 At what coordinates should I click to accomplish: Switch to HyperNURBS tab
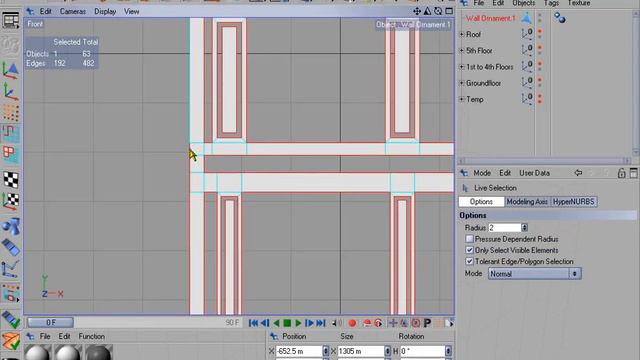(573, 202)
